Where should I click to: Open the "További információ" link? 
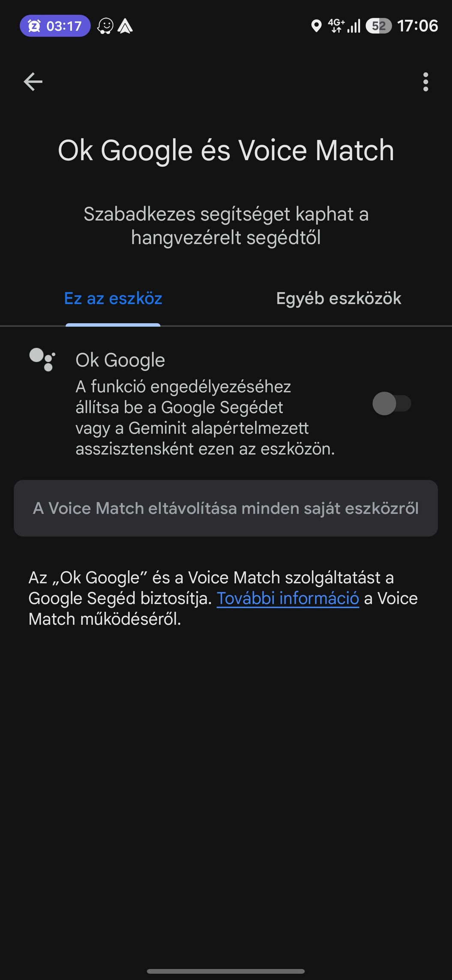pos(287,598)
